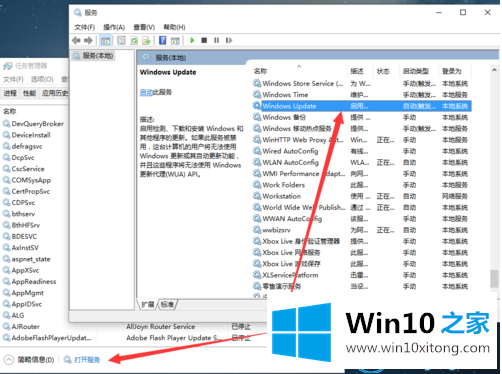Select the WMI Performance Adapter service

click(x=362, y=174)
